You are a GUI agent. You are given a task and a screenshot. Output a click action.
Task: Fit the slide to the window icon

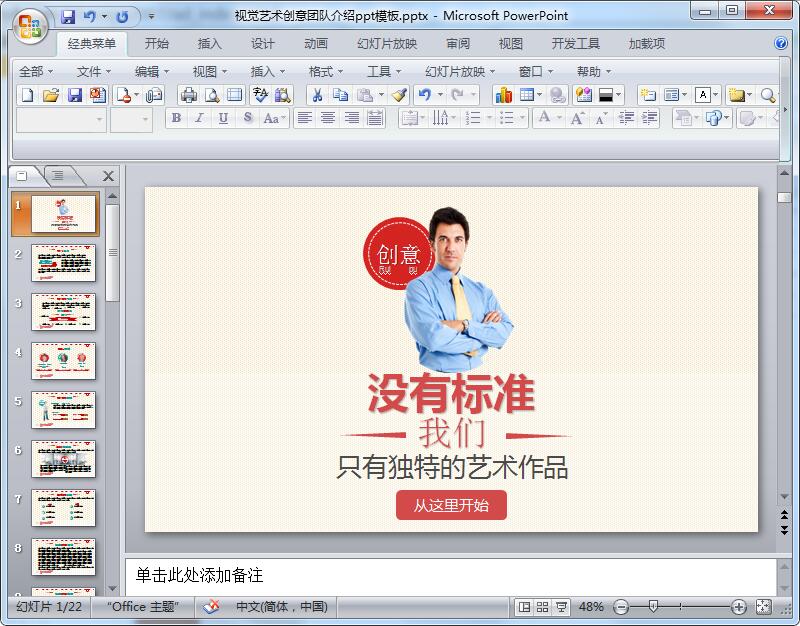pos(763,607)
